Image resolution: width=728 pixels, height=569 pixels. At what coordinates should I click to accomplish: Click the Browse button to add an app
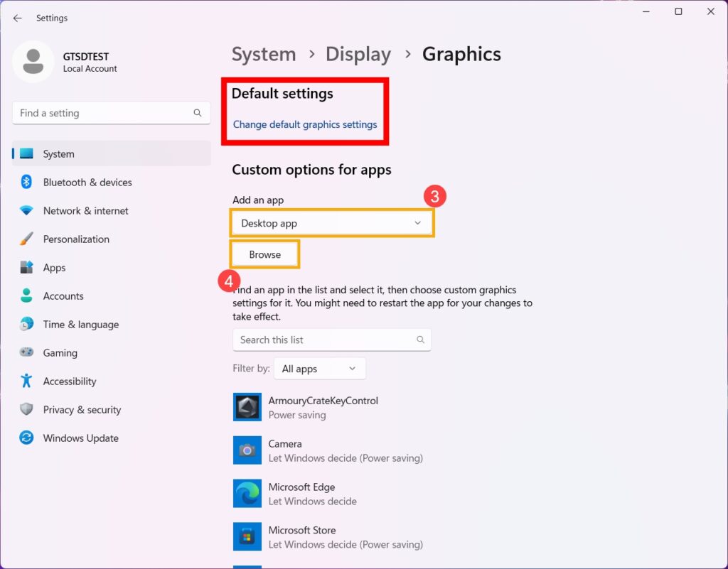264,254
